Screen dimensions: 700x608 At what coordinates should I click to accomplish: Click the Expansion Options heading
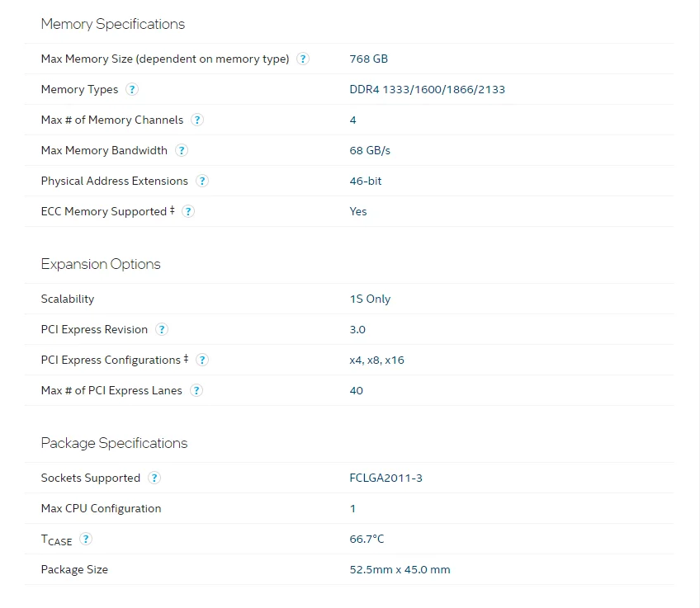coord(101,264)
